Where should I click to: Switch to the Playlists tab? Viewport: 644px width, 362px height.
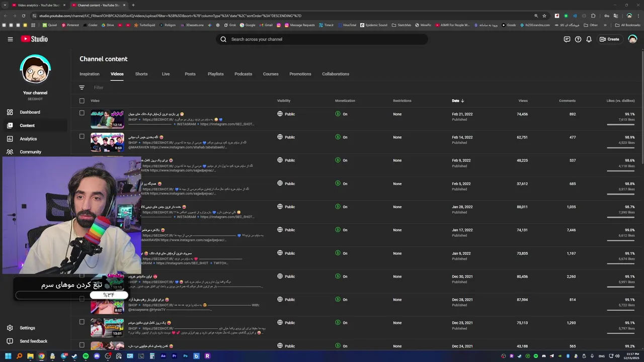click(215, 74)
